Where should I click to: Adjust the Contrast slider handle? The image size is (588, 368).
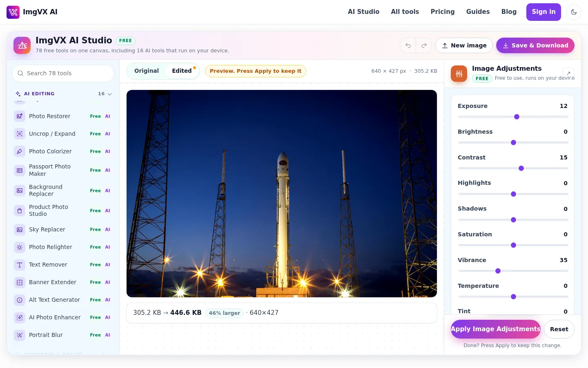pos(521,168)
